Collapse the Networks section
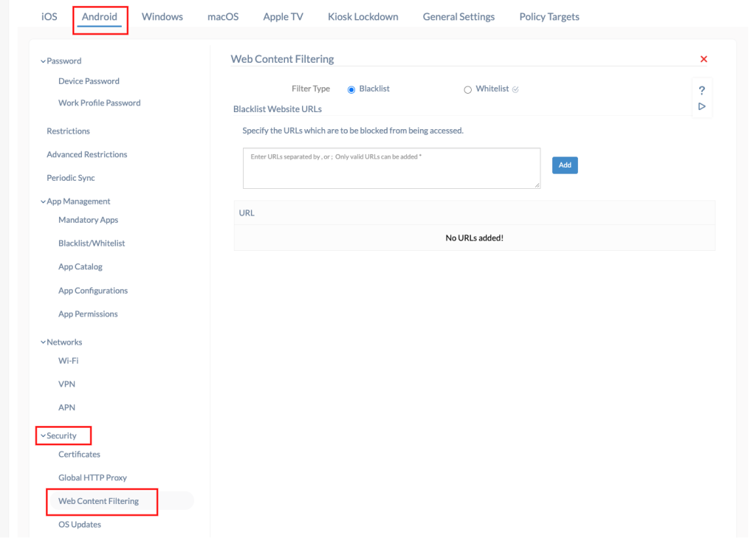This screenshot has width=756, height=538. (43, 342)
